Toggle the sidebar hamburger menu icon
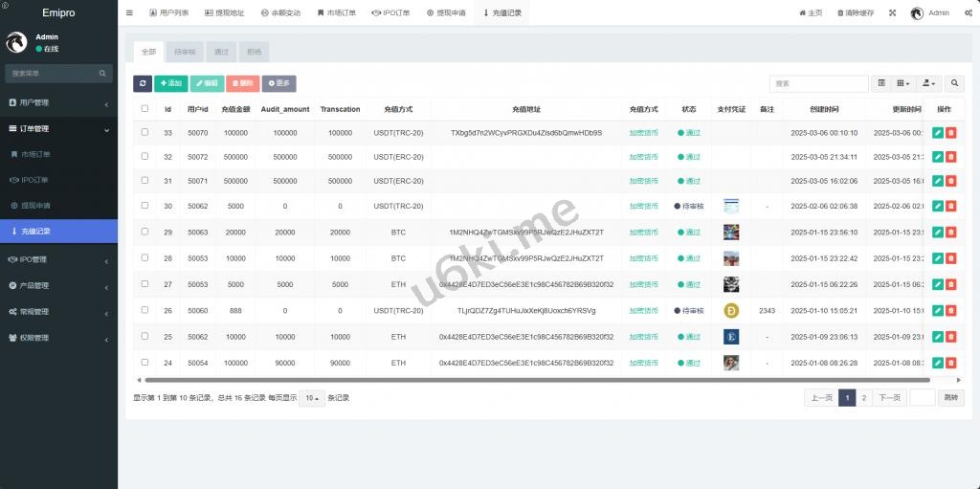The width and height of the screenshot is (980, 489). (129, 13)
